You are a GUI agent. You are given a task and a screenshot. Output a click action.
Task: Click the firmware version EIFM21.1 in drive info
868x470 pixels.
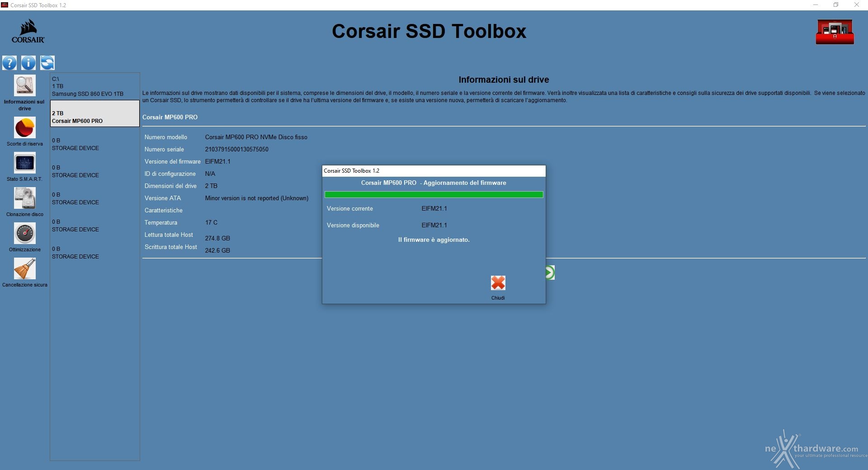click(217, 161)
